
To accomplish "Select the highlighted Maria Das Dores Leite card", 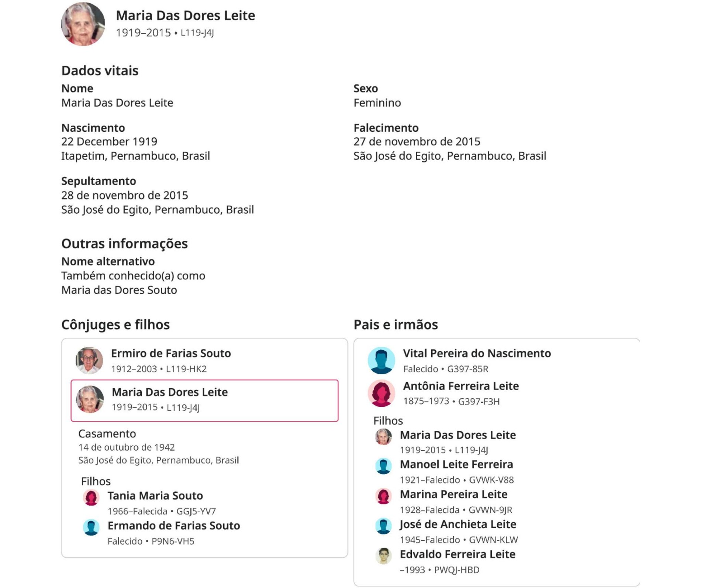I will pyautogui.click(x=204, y=400).
